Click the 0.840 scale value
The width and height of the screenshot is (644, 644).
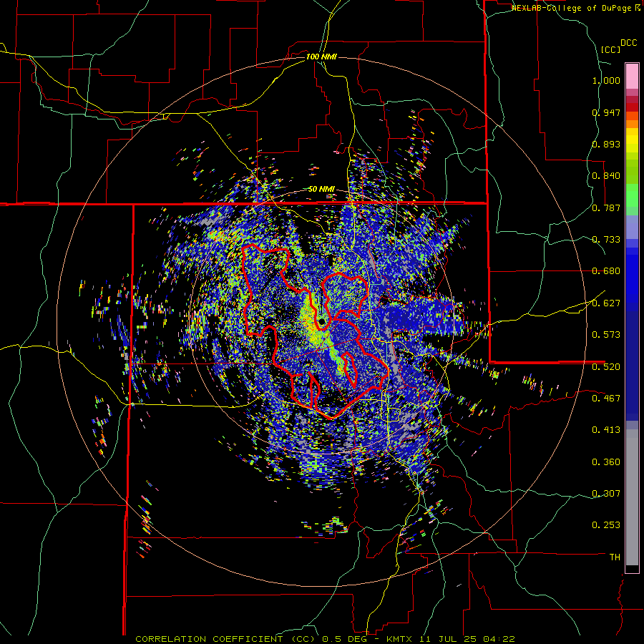pyautogui.click(x=606, y=176)
